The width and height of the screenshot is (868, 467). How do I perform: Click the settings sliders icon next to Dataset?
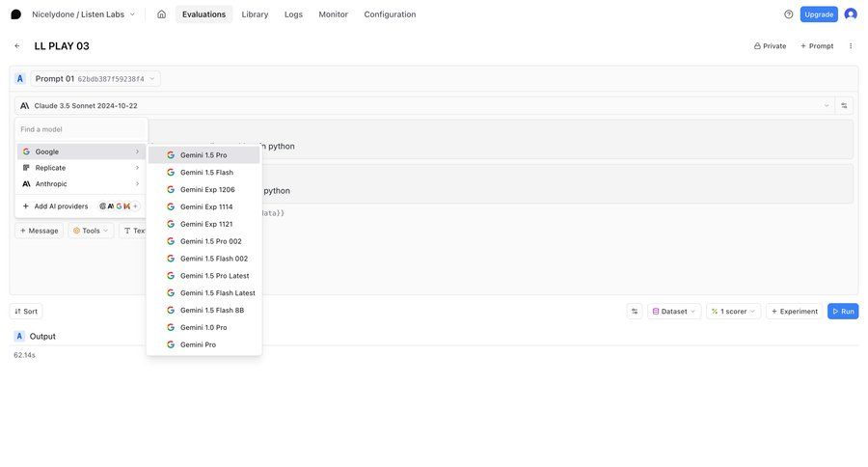[x=635, y=312]
